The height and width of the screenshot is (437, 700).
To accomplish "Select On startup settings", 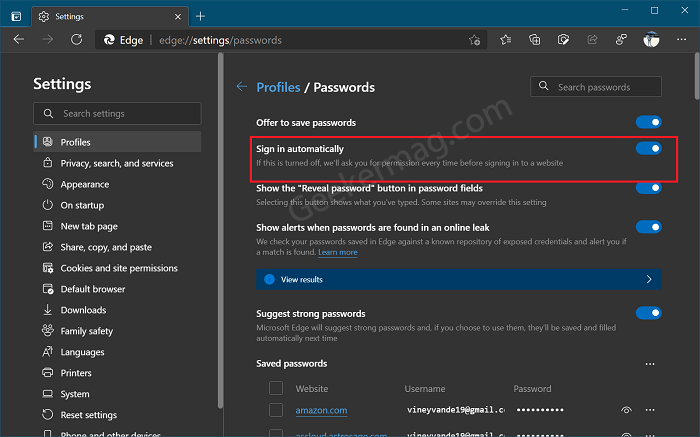I will [117, 205].
